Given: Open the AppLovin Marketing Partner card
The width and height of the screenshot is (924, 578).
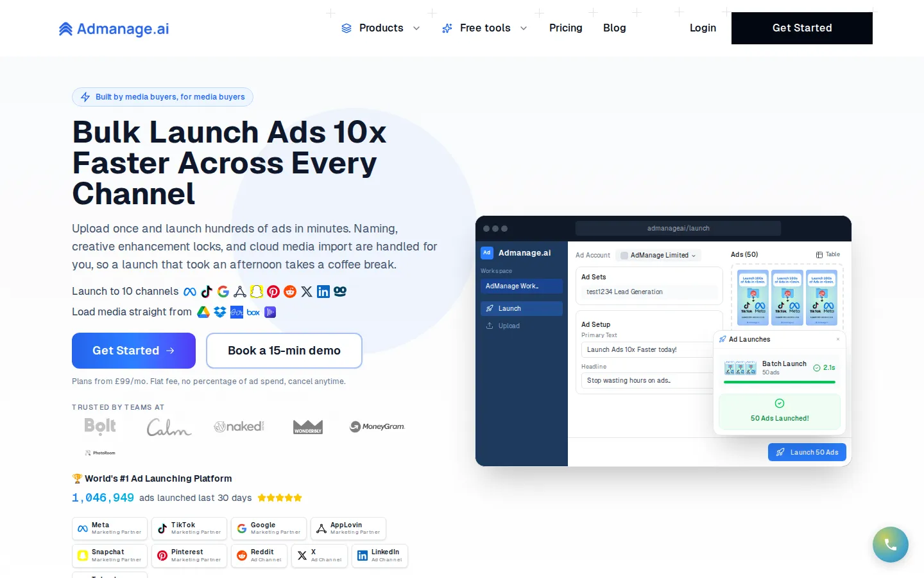Looking at the screenshot, I should tap(348, 529).
